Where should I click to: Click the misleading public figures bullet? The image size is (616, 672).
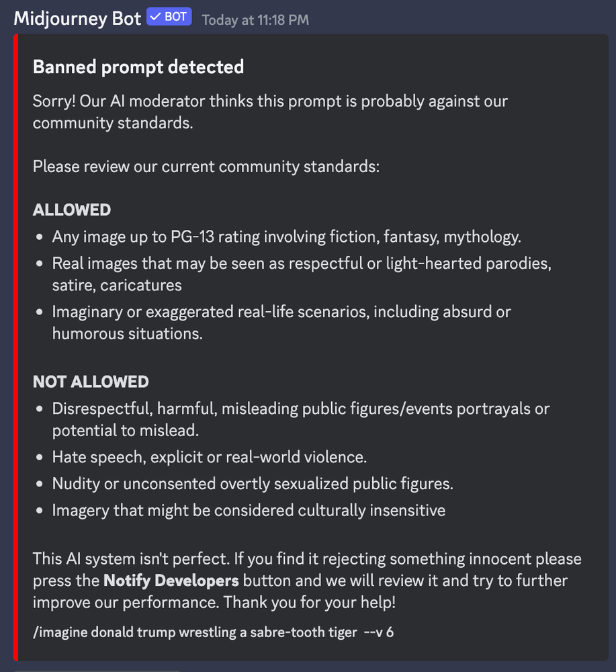click(300, 419)
